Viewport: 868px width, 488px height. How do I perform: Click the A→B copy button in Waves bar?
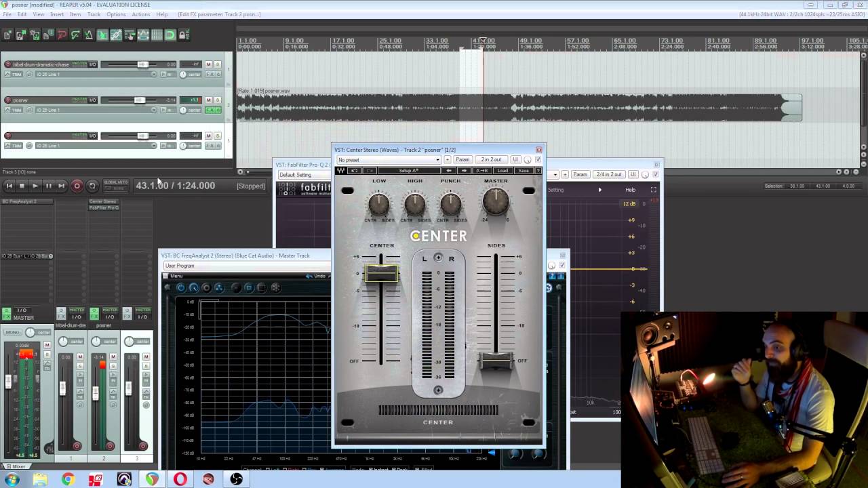tap(482, 171)
